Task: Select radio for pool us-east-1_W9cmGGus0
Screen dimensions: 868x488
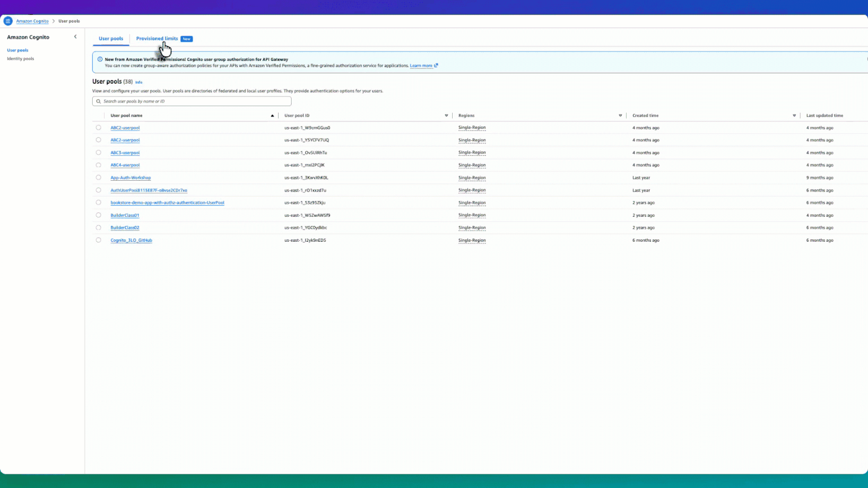Action: [98, 128]
